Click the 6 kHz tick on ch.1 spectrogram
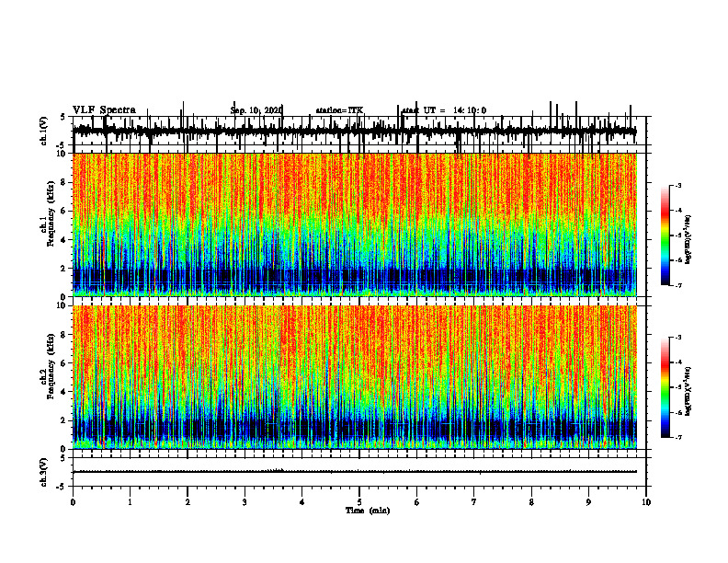The image size is (728, 563). [x=65, y=212]
